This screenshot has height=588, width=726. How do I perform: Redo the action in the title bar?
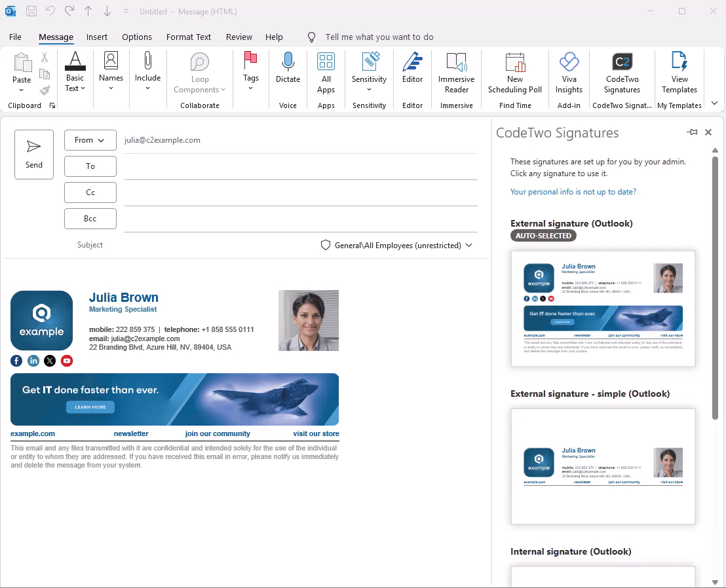point(69,11)
